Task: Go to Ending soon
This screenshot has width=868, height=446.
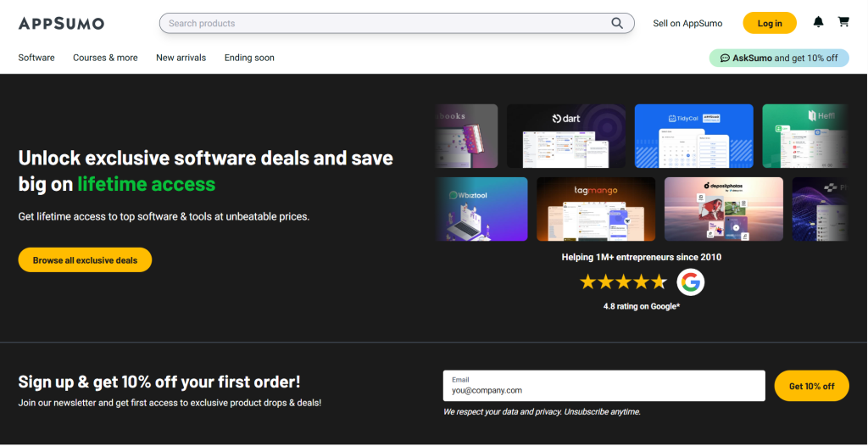Action: click(x=249, y=58)
